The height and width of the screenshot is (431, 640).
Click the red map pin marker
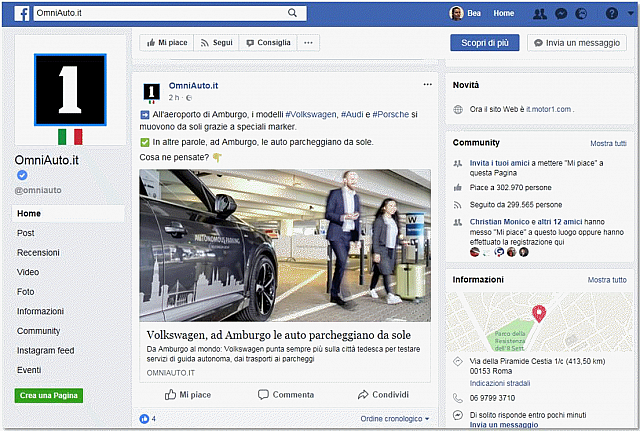(x=539, y=313)
